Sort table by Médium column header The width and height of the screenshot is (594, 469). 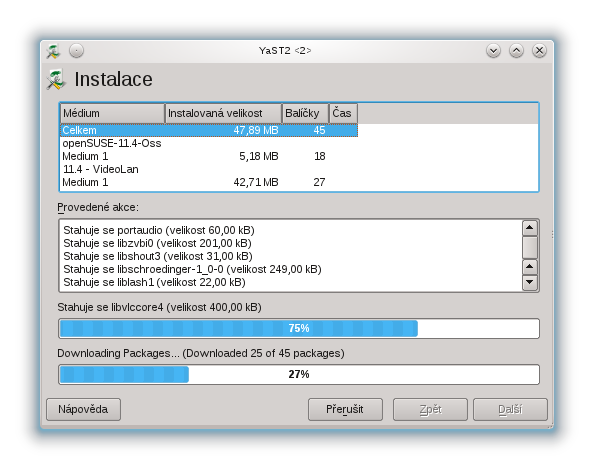click(113, 113)
